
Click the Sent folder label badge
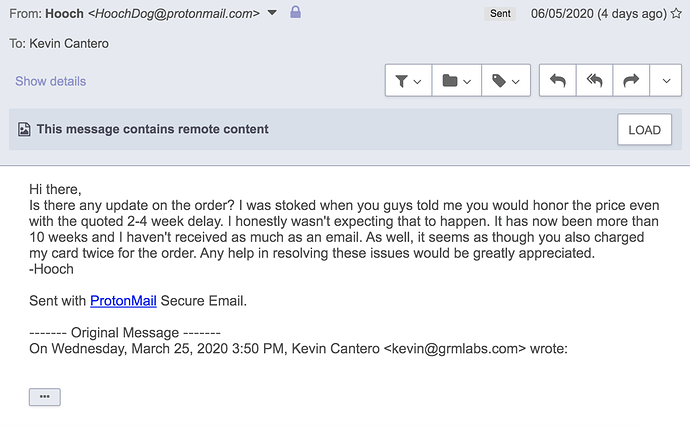pos(501,14)
